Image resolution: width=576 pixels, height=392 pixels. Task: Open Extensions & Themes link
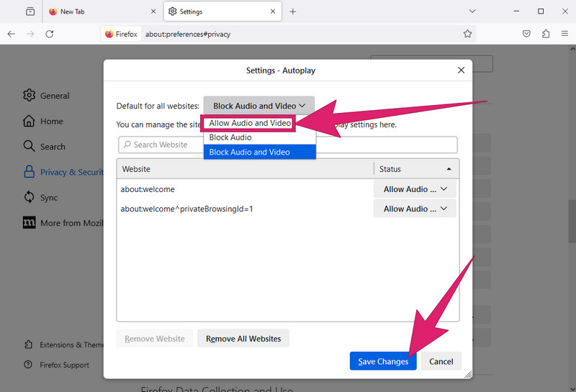point(64,345)
